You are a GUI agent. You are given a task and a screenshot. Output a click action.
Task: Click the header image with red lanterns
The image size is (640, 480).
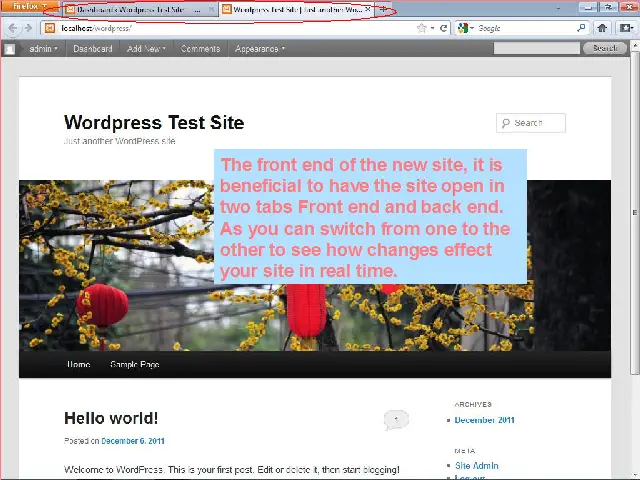(315, 265)
